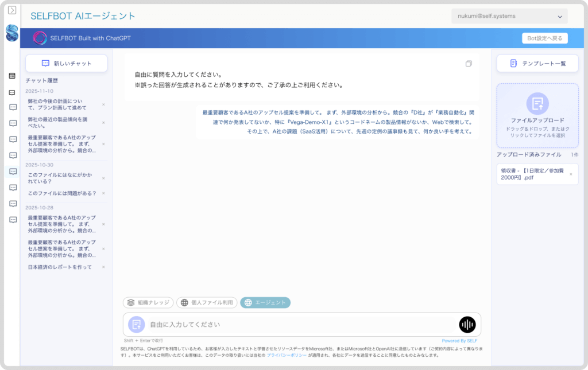Switch on 組織ナレッジ mode
Viewport: 588px width, 370px height.
[147, 302]
